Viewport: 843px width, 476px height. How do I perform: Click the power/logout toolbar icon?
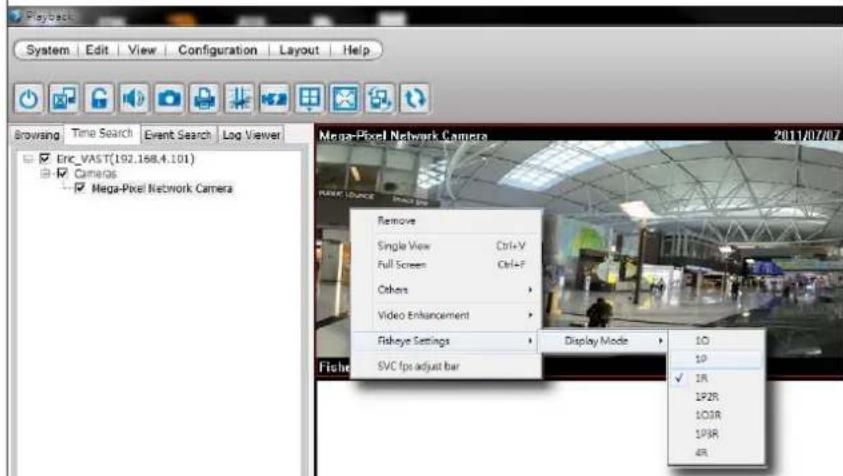28,98
